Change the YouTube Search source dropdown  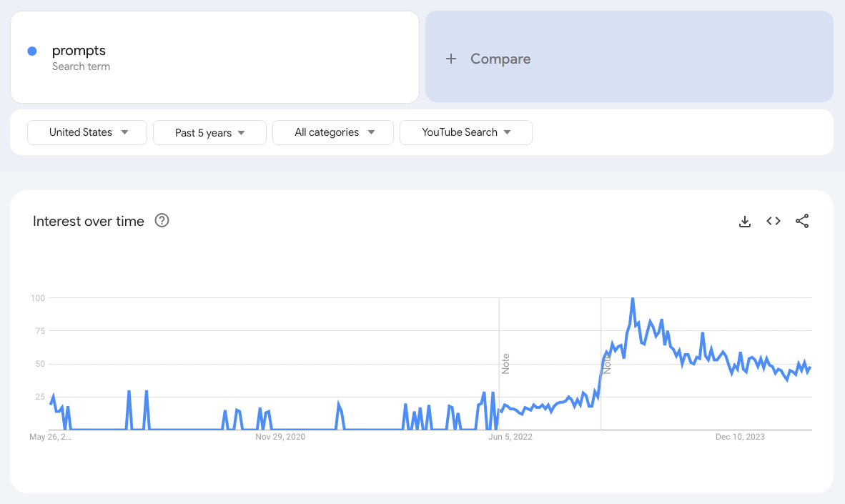(466, 132)
